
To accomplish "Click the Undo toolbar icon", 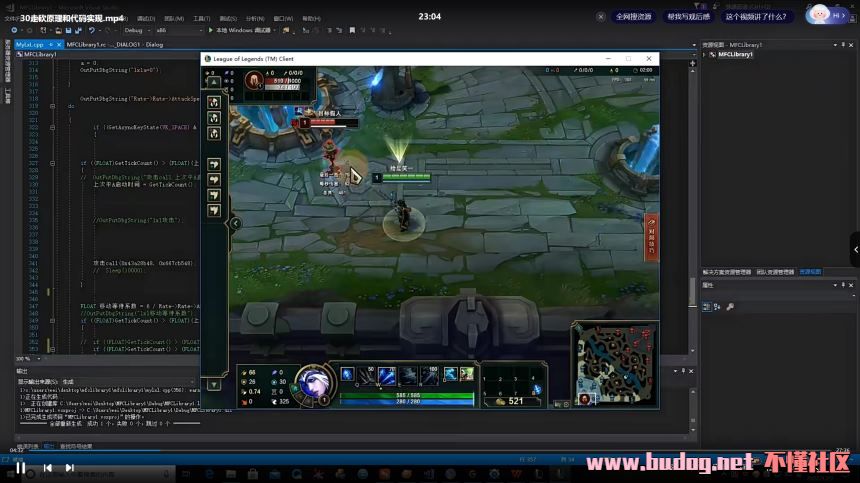I will point(92,30).
